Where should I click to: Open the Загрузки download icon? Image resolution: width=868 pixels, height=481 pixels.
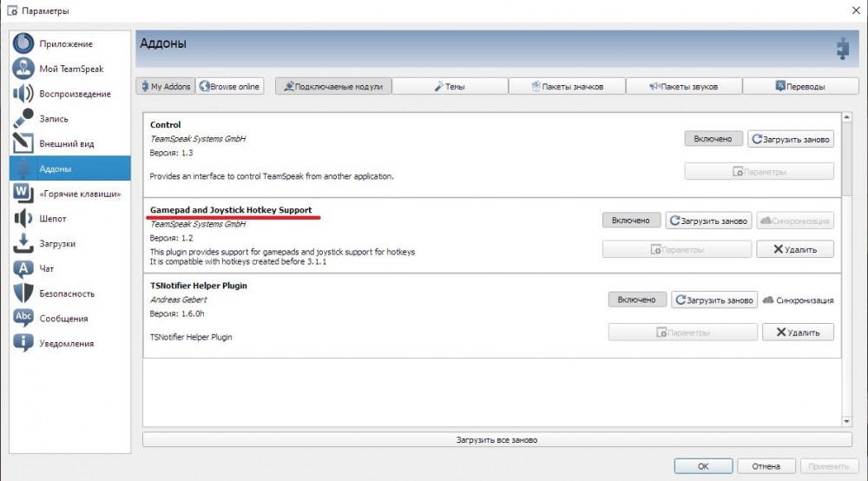click(23, 243)
